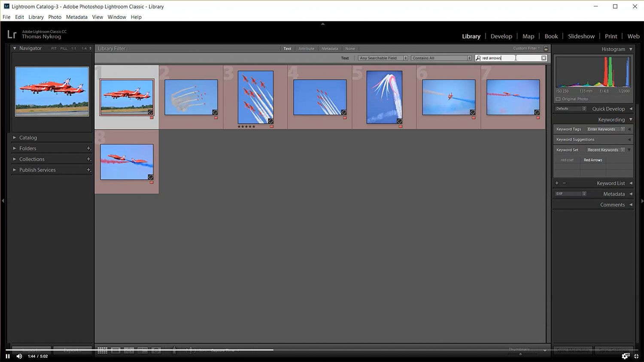The height and width of the screenshot is (362, 644).
Task: Open the Photo menu
Action: (55, 17)
